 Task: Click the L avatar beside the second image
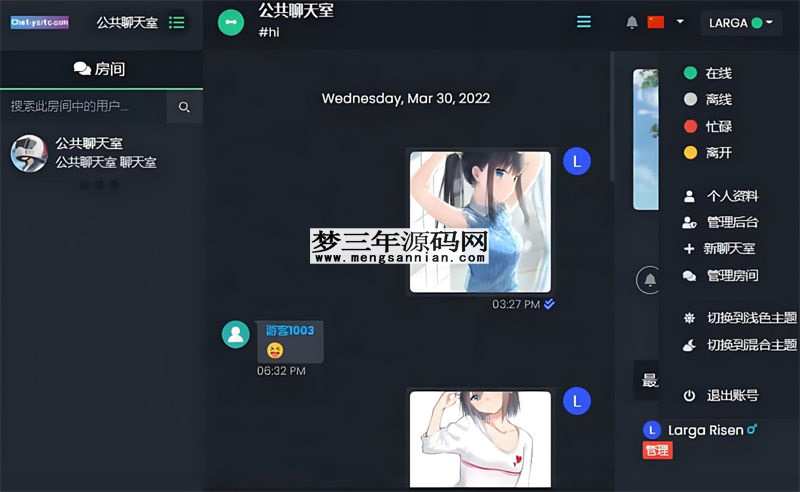(x=577, y=401)
